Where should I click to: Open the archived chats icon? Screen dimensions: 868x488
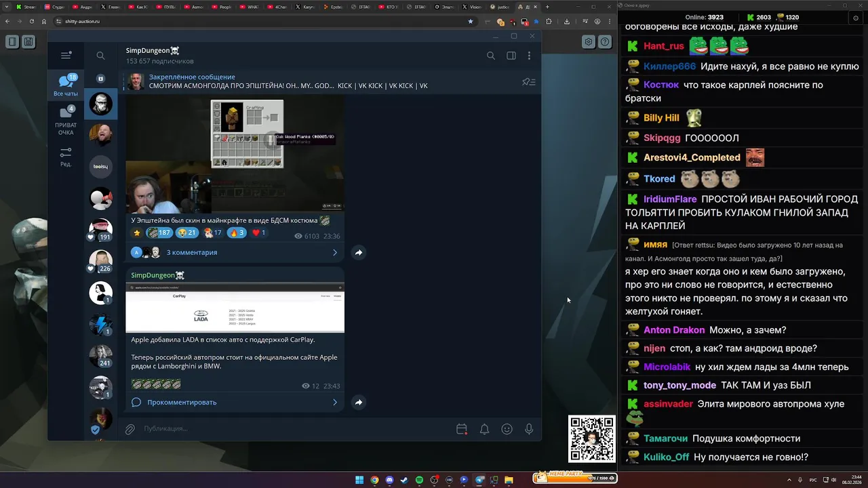(x=100, y=79)
